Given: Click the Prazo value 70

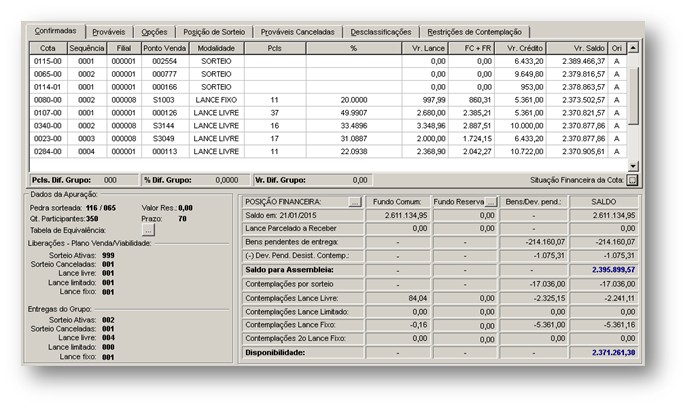Looking at the screenshot, I should [x=182, y=219].
